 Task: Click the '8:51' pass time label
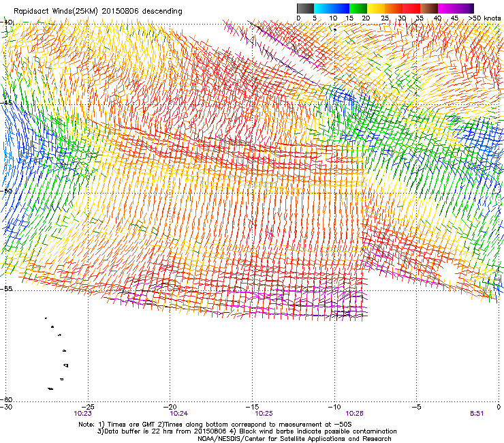[477, 414]
